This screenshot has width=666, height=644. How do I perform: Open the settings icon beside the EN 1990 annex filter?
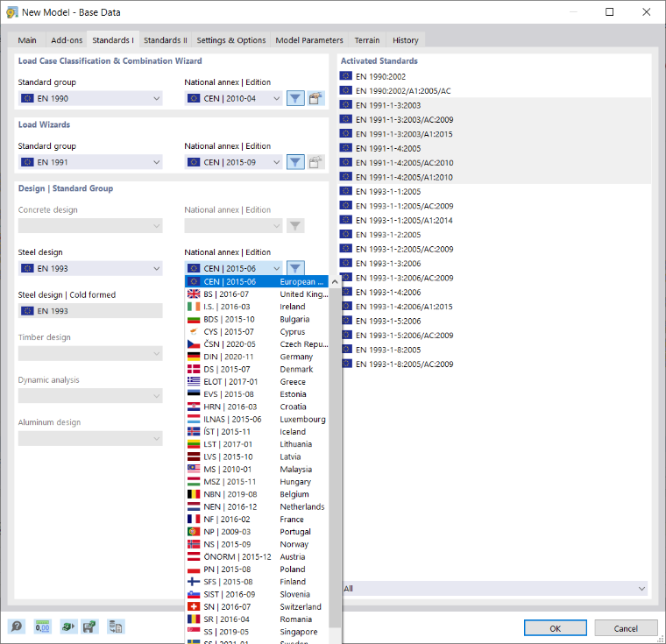click(x=315, y=98)
